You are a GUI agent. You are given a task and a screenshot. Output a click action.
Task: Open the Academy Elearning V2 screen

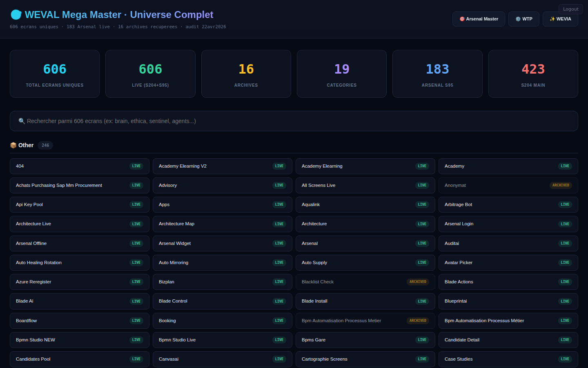pos(222,166)
